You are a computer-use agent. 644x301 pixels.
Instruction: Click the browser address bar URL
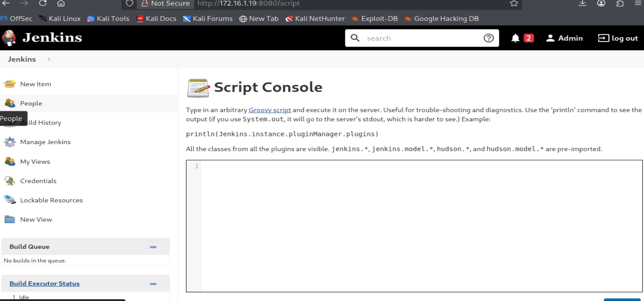pyautogui.click(x=249, y=3)
